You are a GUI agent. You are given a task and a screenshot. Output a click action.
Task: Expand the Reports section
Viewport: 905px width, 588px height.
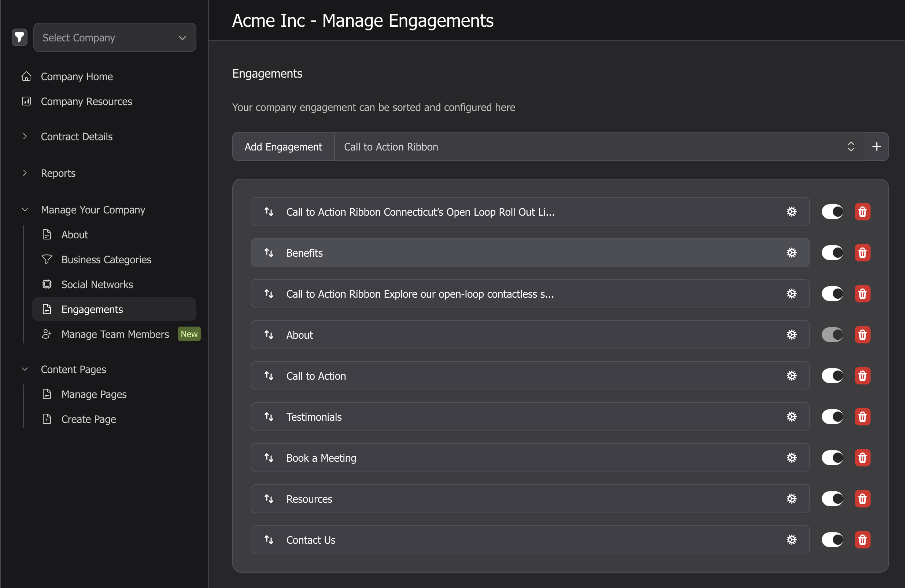pos(58,173)
